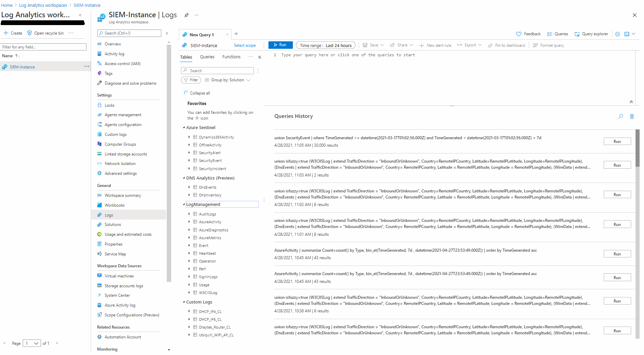This screenshot has height=355, width=644.
Task: Switch to the Functions tab
Action: [x=232, y=57]
